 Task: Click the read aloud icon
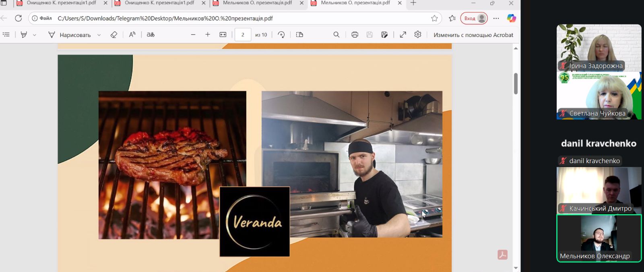click(132, 35)
